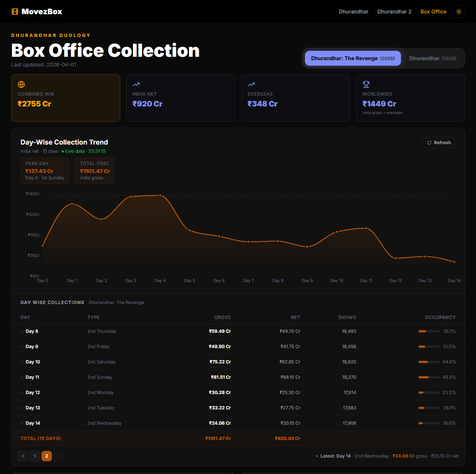Click the COMBINED WW ₹2755 Cr value
Viewport: 476px width, 474px height.
click(34, 104)
